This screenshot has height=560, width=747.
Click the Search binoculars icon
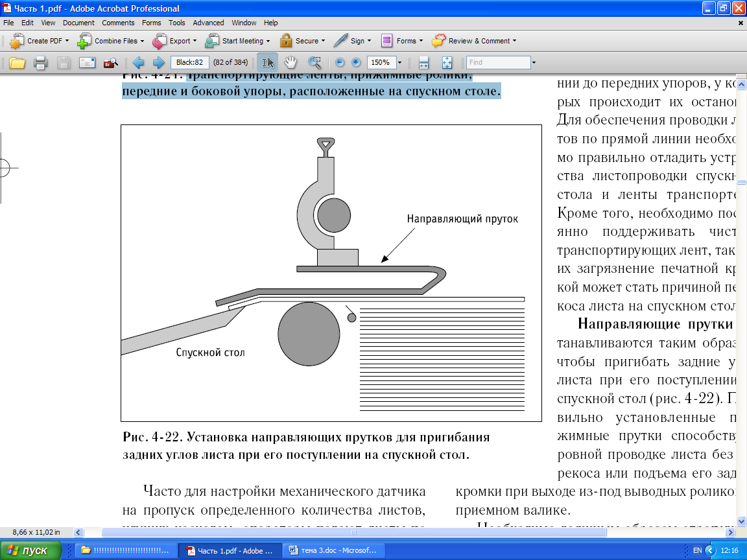(110, 62)
